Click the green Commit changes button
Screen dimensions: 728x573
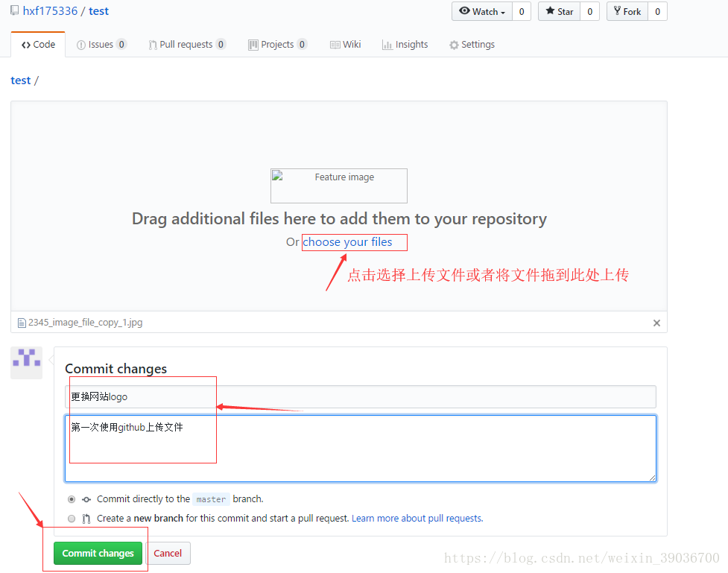(98, 554)
